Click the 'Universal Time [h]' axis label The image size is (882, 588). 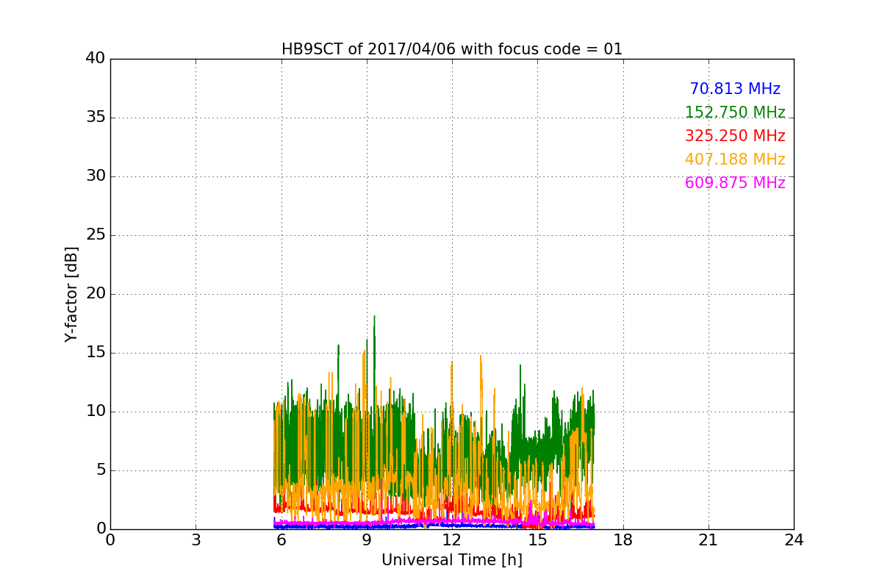pos(452,560)
